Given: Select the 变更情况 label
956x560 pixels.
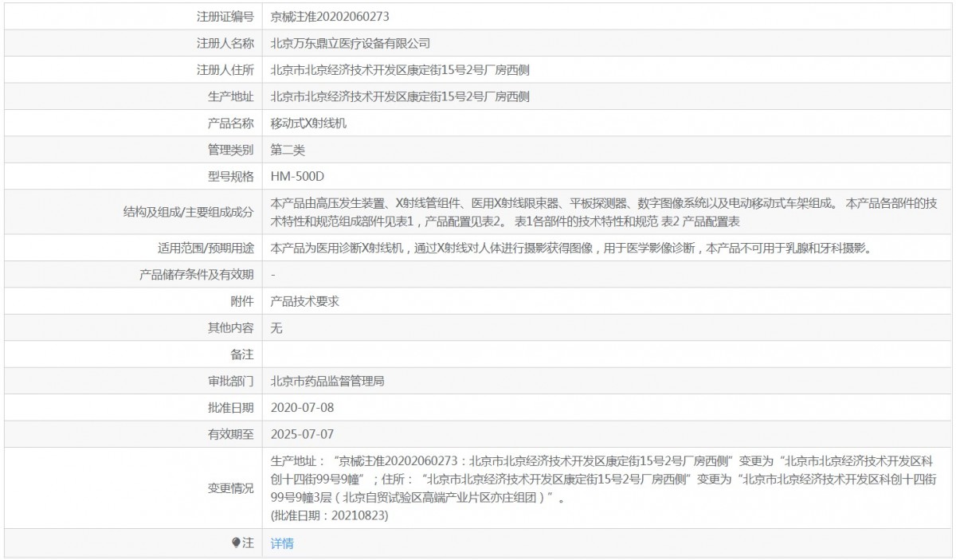Looking at the screenshot, I should 231,488.
